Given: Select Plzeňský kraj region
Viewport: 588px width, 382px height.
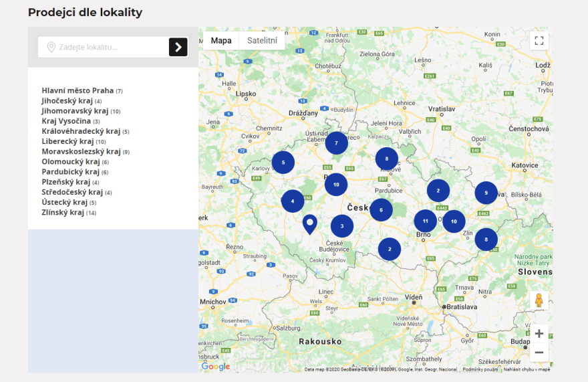Looking at the screenshot, I should click(x=71, y=182).
